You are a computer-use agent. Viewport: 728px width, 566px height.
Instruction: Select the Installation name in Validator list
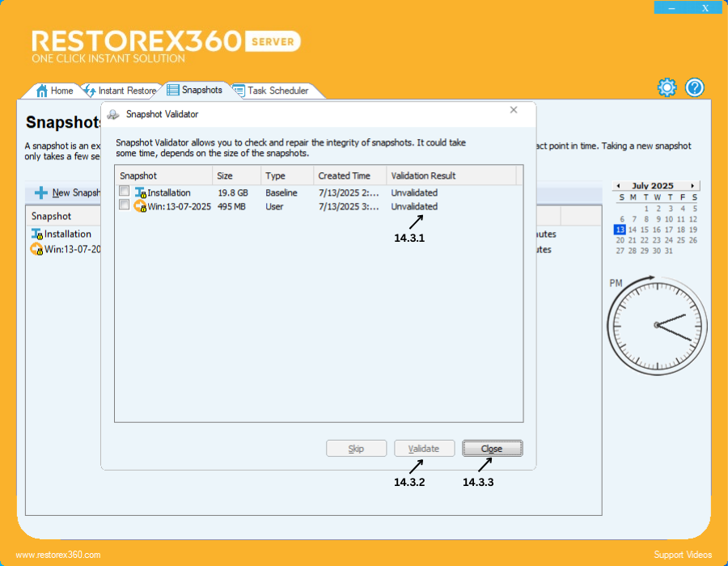tap(169, 192)
